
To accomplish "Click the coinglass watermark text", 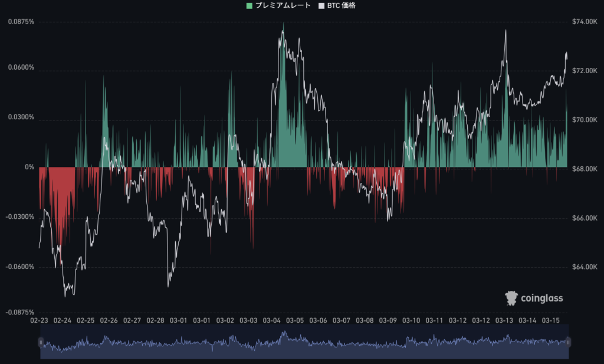I will 541,299.
